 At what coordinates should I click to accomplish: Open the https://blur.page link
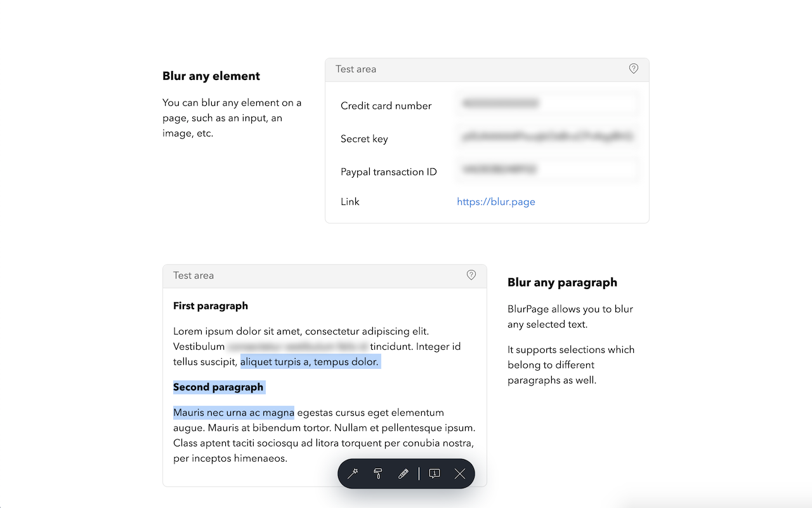[x=496, y=201]
